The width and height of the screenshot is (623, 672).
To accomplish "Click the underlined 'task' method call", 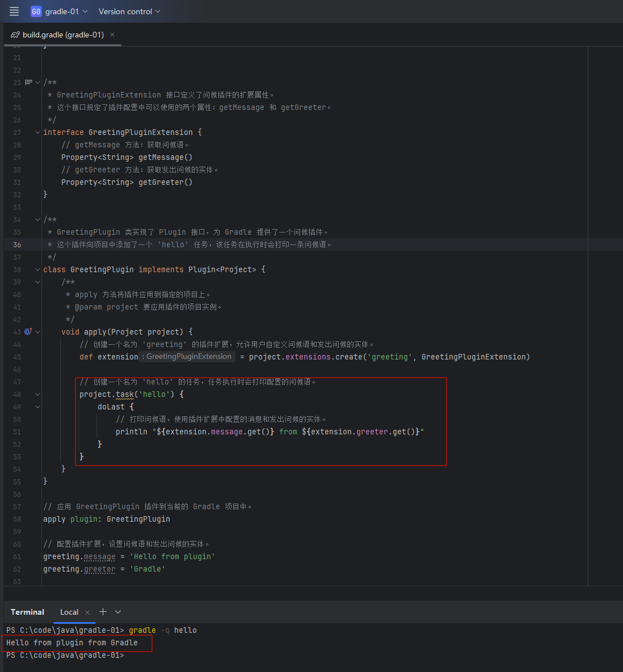I will [x=125, y=394].
